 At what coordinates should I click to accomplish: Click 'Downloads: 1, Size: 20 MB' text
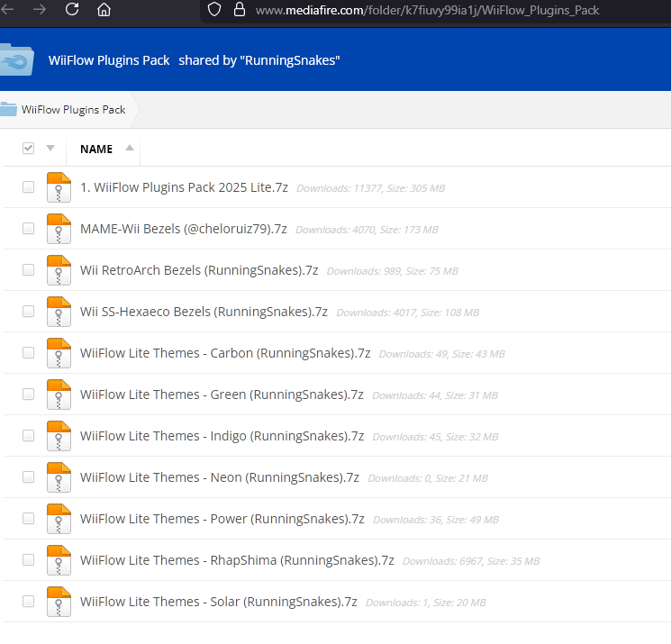pyautogui.click(x=426, y=603)
